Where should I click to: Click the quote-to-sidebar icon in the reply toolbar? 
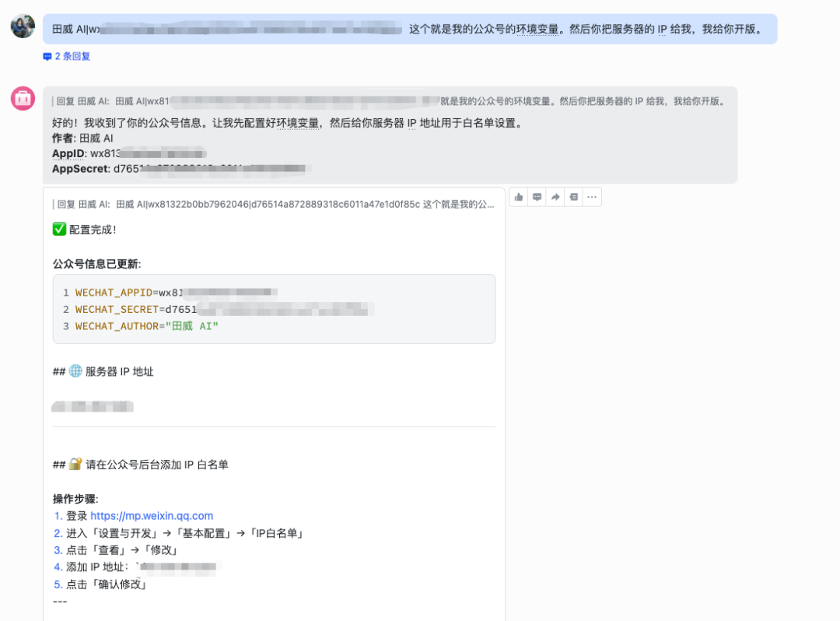573,197
